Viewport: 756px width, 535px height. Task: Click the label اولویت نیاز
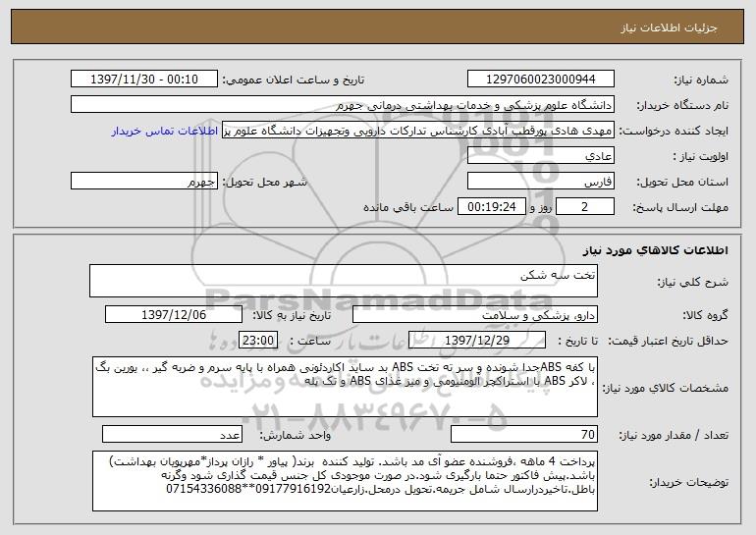(701, 157)
